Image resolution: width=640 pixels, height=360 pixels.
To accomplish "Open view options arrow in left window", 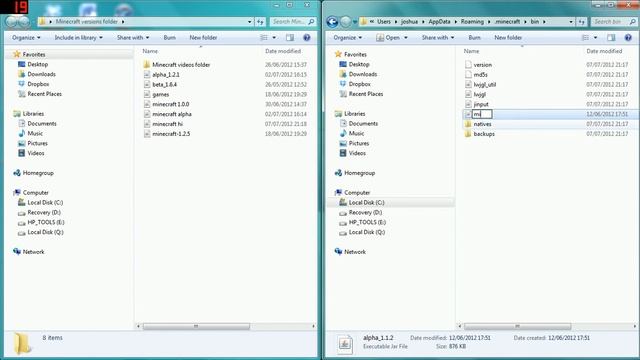I will (274, 38).
